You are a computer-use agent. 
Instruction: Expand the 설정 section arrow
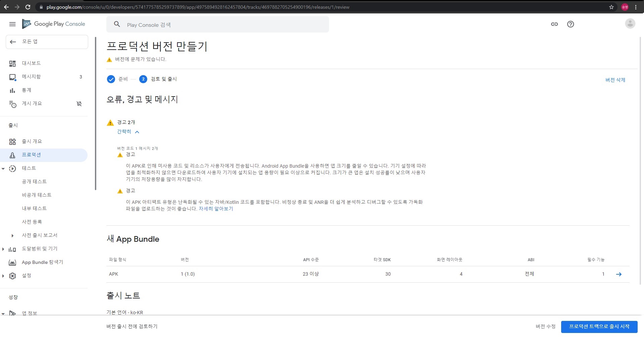coord(3,276)
